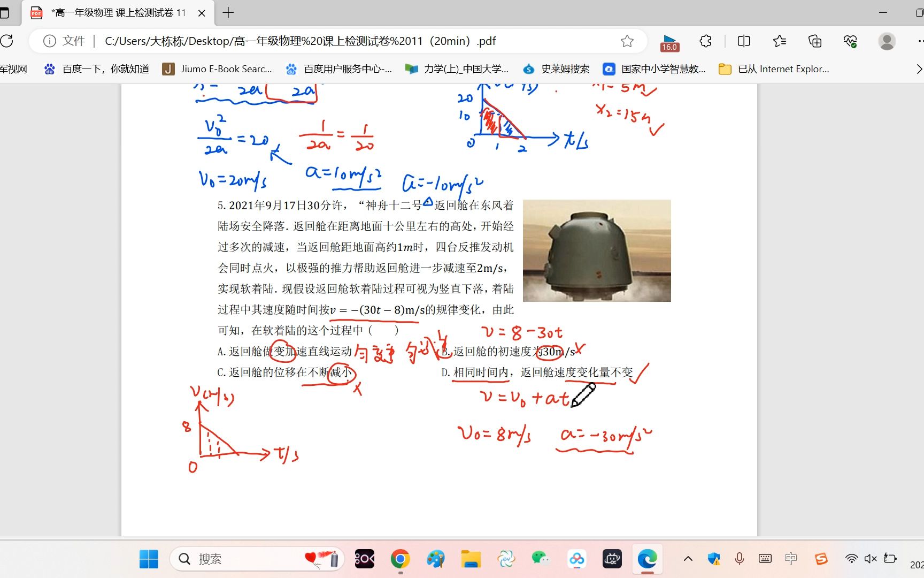Enter split screen via toolbar icon
This screenshot has width=924, height=578.
[743, 41]
